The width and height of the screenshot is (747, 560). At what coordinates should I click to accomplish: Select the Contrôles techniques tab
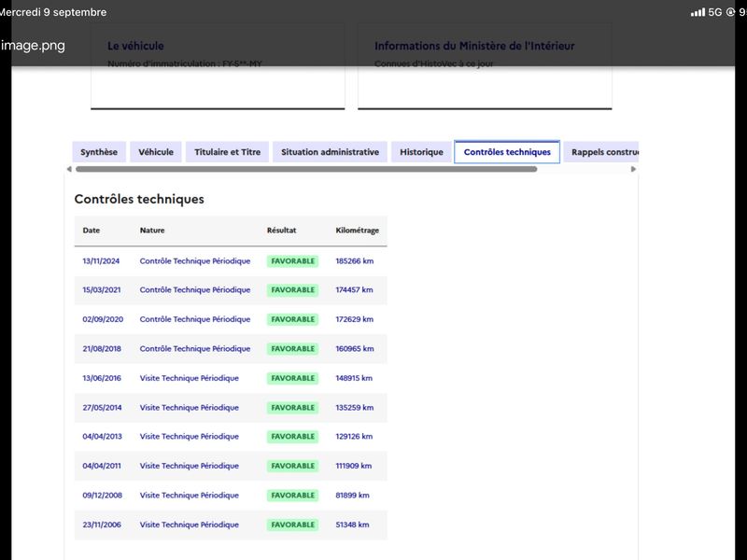pyautogui.click(x=507, y=152)
